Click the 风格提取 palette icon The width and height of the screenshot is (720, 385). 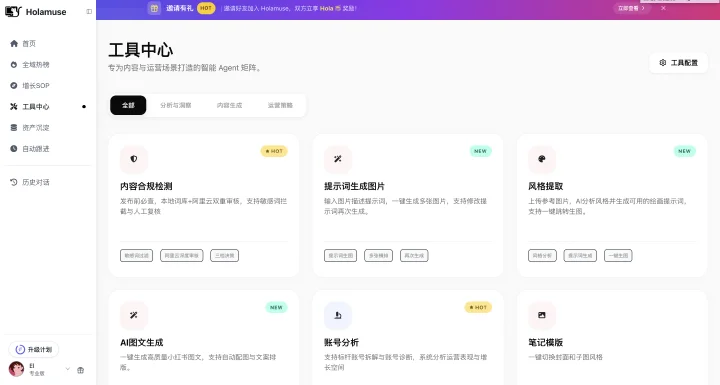542,159
